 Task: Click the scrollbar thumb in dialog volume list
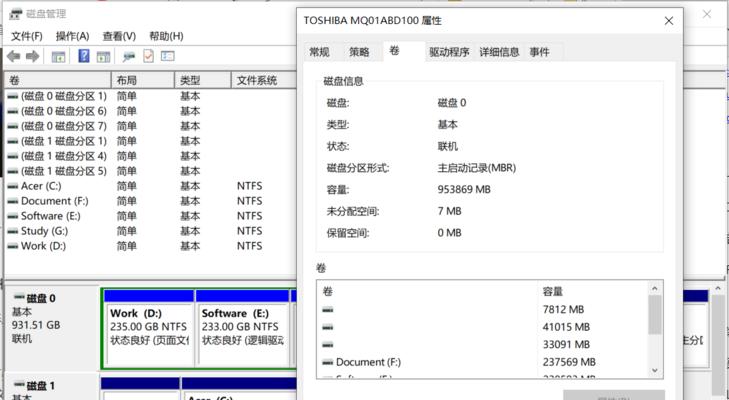coord(655,314)
